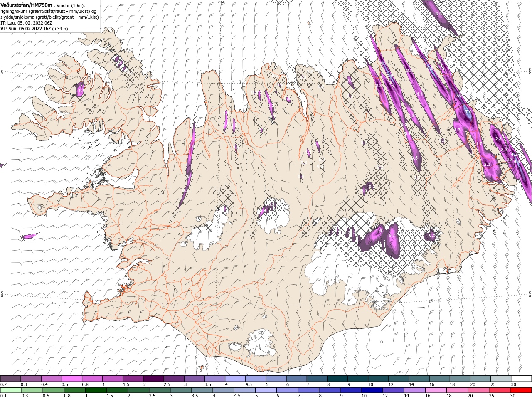532x399 pixels.
Task: Pick the light blue 4 swatch, upper legend row
Action: 235,379
